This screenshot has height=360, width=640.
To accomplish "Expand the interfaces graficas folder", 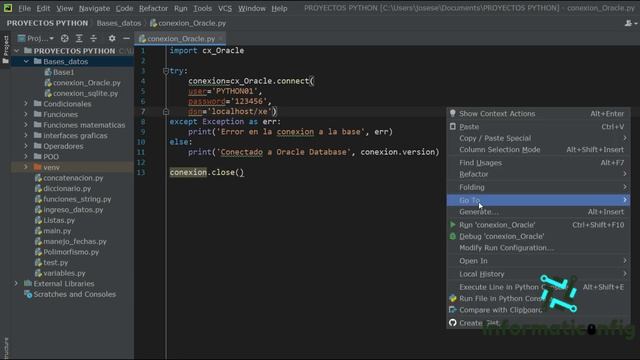I will click(26, 136).
